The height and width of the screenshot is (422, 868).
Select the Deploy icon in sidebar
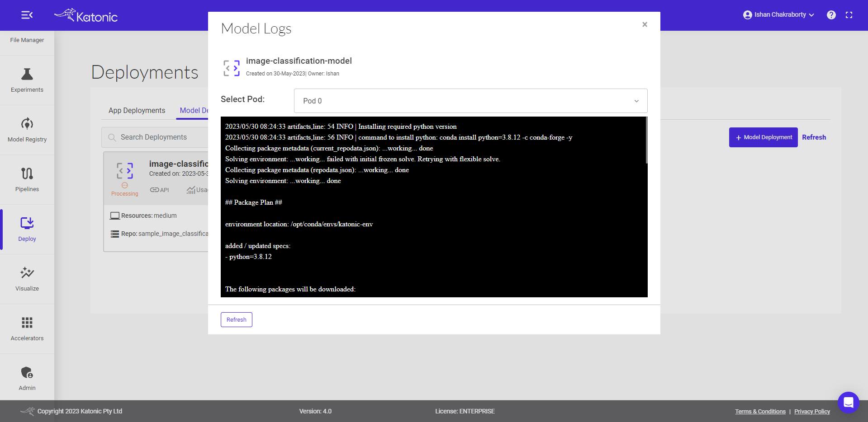click(x=27, y=223)
